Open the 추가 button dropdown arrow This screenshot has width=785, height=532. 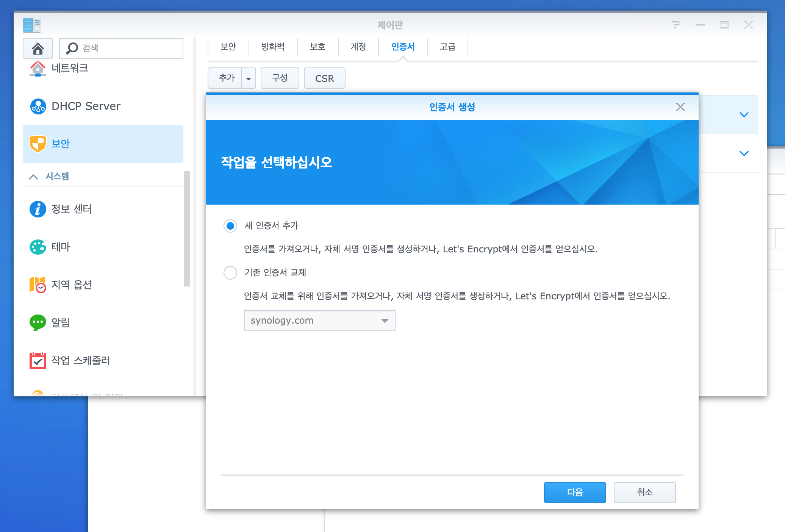[249, 78]
